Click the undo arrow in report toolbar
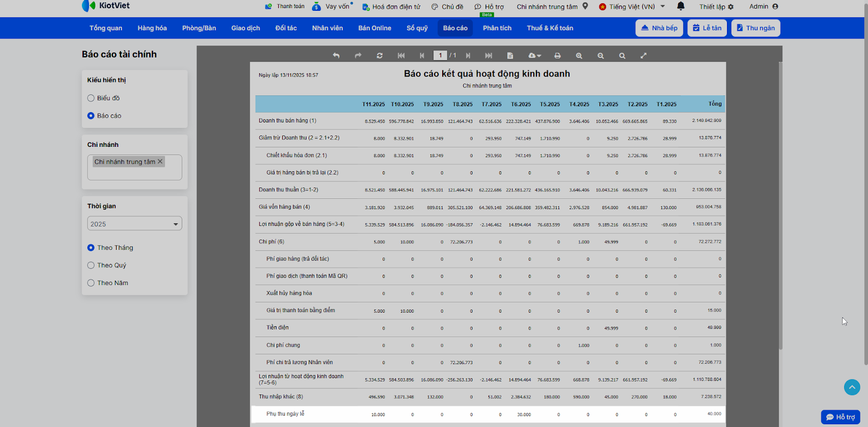This screenshot has height=427, width=868. [336, 56]
